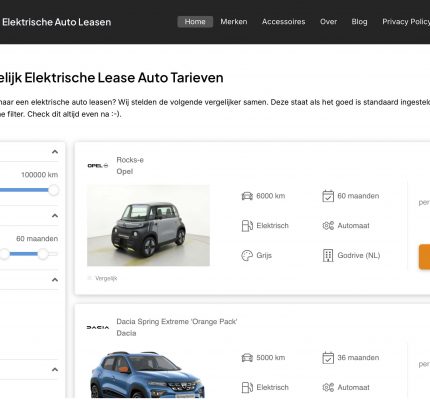The width and height of the screenshot is (430, 400).
Task: Click the 6000 km value
Action: click(271, 196)
